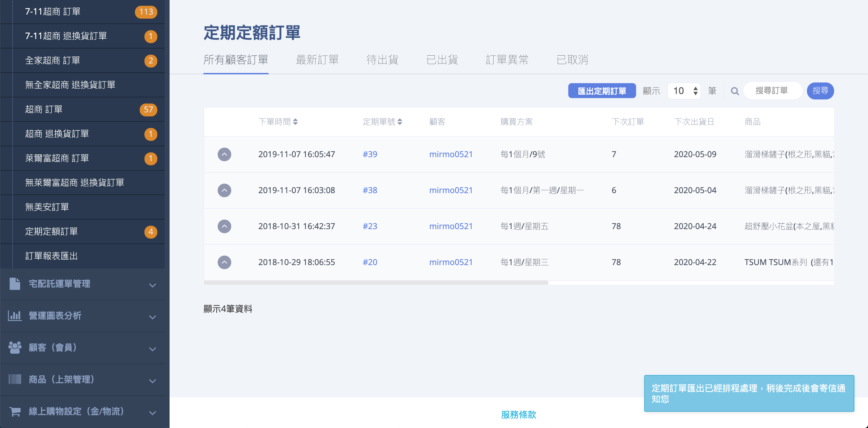Viewport: 868px width, 428px height.
Task: Open customer mirmo0521 in order #20 row
Action: (x=451, y=262)
